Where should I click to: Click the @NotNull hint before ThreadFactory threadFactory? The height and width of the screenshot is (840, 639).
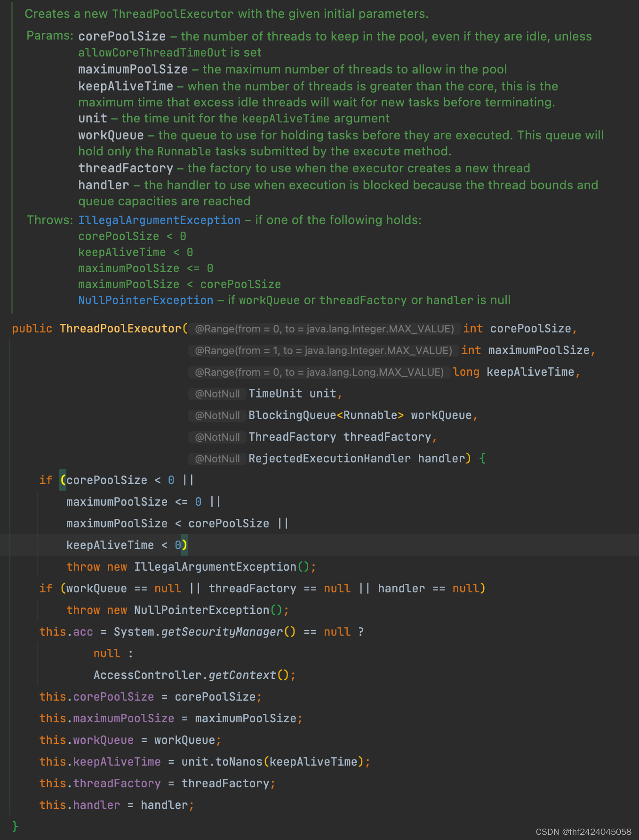[217, 437]
